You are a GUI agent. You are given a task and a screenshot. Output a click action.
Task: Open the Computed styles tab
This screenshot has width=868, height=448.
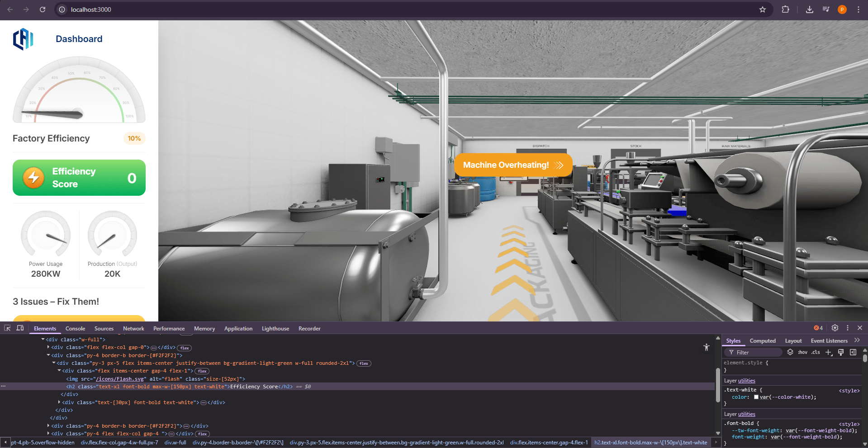point(762,341)
